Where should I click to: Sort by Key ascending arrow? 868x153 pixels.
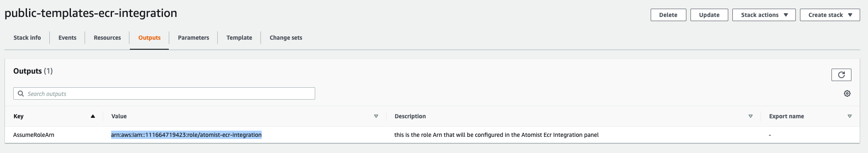(x=93, y=116)
